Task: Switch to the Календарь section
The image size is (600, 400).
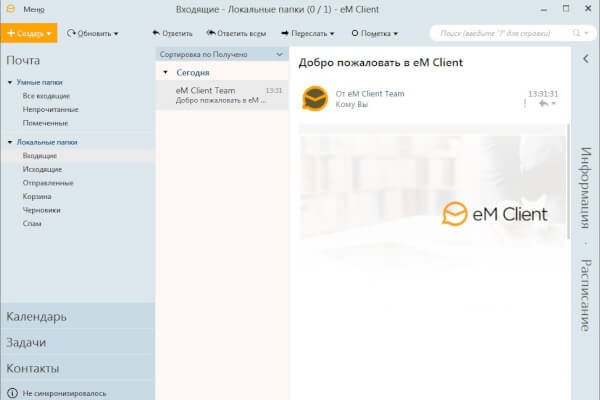Action: pos(78,317)
